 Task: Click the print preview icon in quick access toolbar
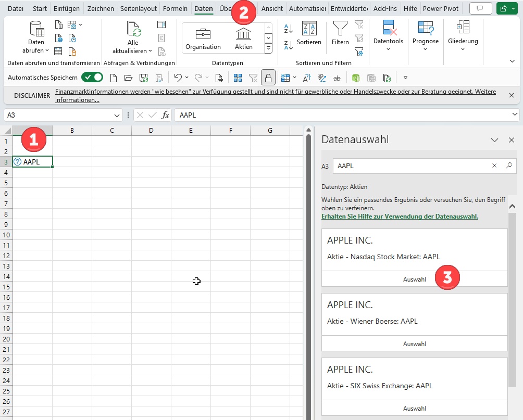coord(219,78)
